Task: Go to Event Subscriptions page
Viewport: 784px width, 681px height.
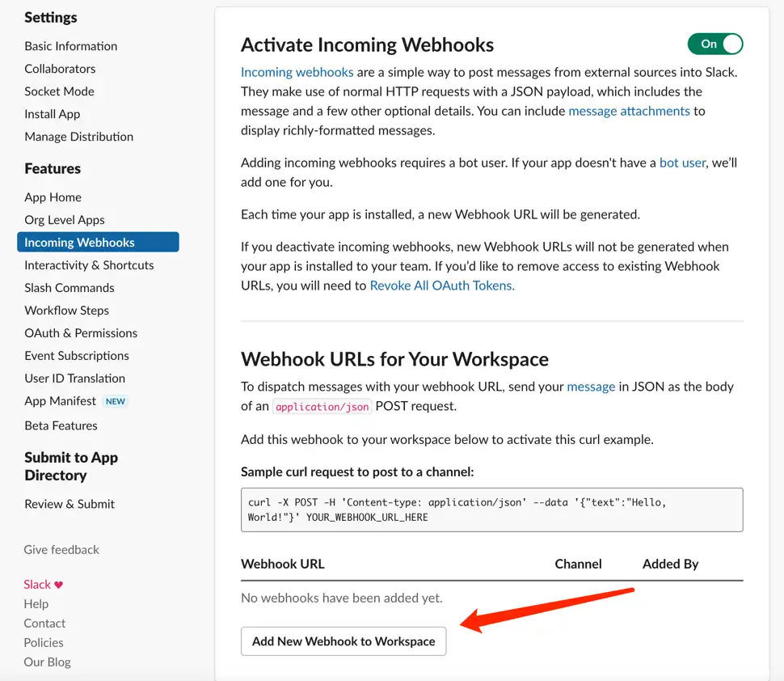Action: tap(77, 356)
